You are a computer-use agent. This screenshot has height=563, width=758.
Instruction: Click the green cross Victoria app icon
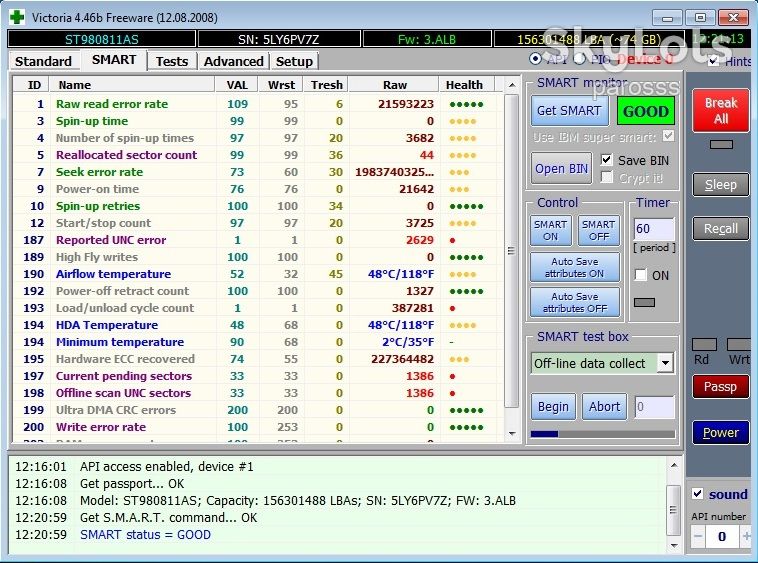tap(17, 17)
